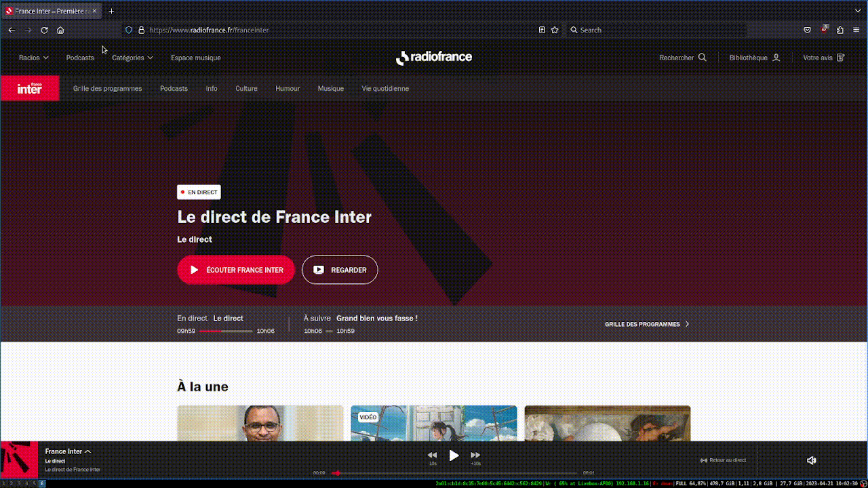The image size is (868, 488).
Task: Select workspace 6 in the status bar
Action: point(42,483)
